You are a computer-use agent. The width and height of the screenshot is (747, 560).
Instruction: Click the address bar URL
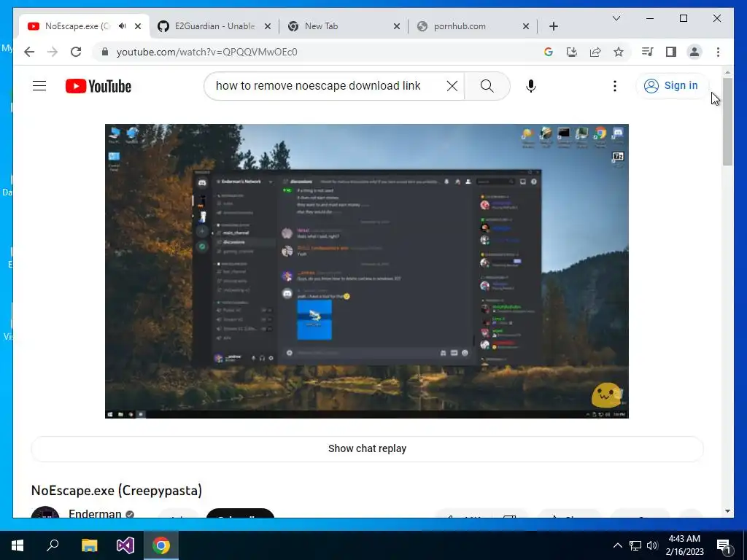click(x=206, y=52)
